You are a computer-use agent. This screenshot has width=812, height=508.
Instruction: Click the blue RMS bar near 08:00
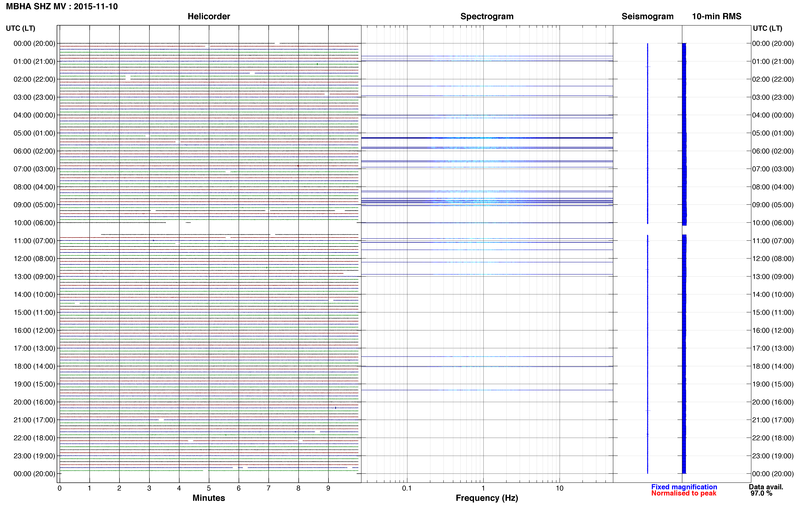pos(684,187)
